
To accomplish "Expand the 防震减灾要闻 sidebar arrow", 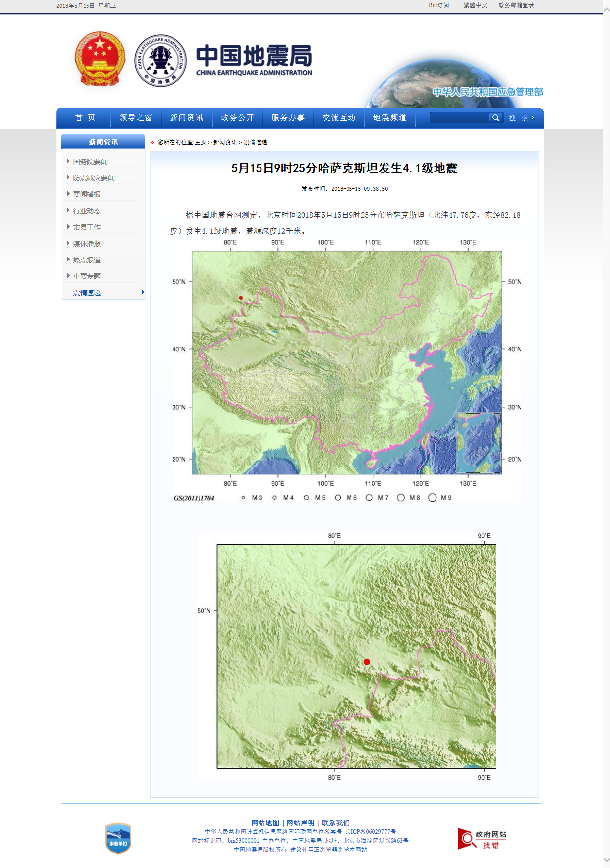I will pyautogui.click(x=68, y=177).
